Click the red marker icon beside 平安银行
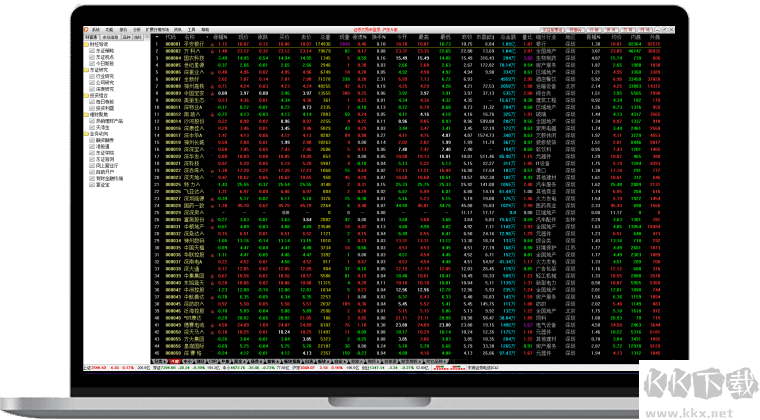Image resolution: width=760 pixels, height=420 pixels. (206, 45)
